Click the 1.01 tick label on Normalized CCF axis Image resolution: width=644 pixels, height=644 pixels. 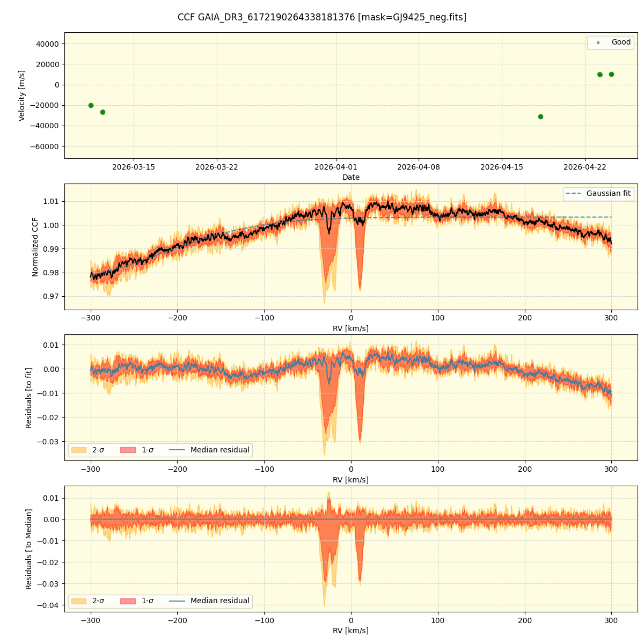52,201
